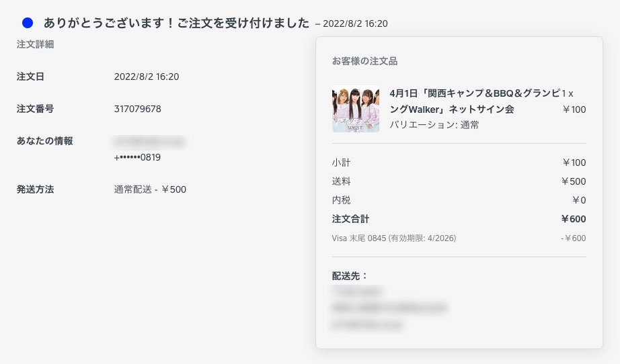This screenshot has width=620, height=364.
Task: Click the Visa 末尾 0845 payment line
Action: coord(394,238)
